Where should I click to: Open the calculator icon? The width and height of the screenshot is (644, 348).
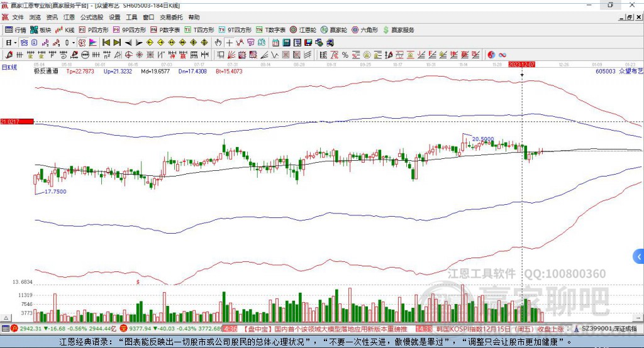(286, 43)
